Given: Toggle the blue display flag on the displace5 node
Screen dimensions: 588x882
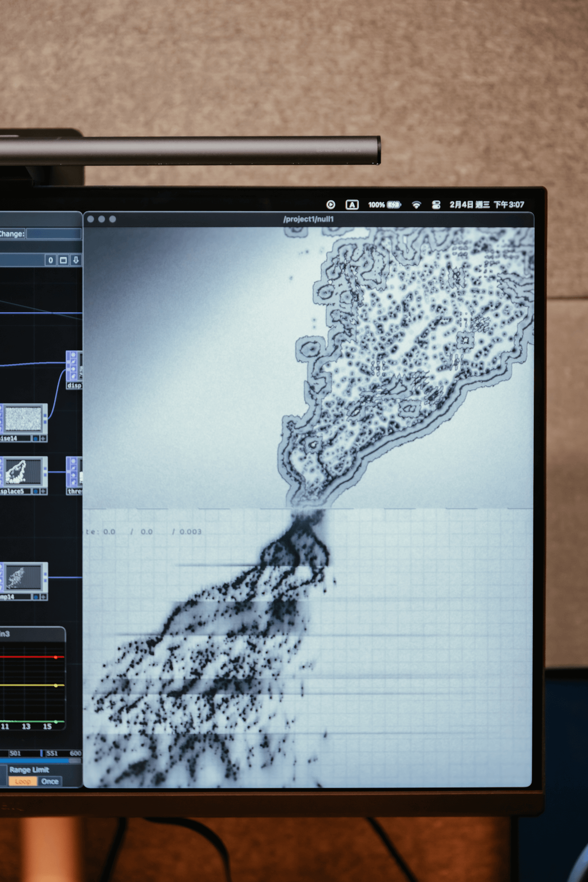Looking at the screenshot, I should click(36, 491).
